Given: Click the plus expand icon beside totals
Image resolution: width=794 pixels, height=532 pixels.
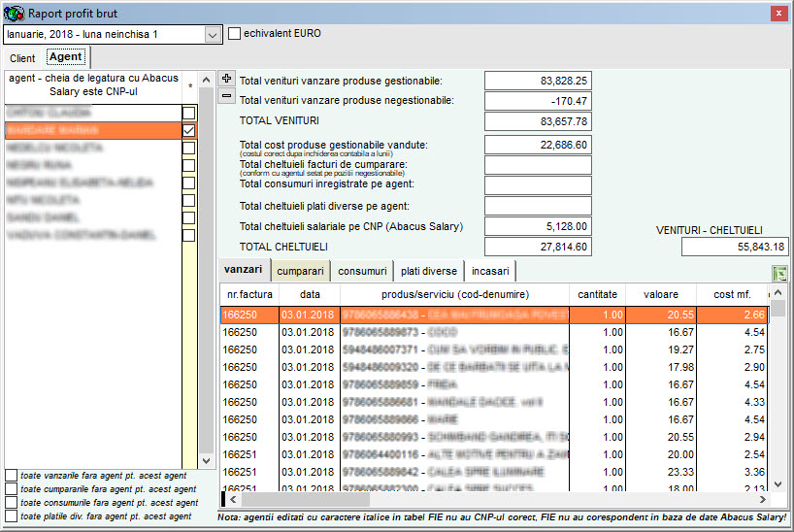Looking at the screenshot, I should coord(226,79).
